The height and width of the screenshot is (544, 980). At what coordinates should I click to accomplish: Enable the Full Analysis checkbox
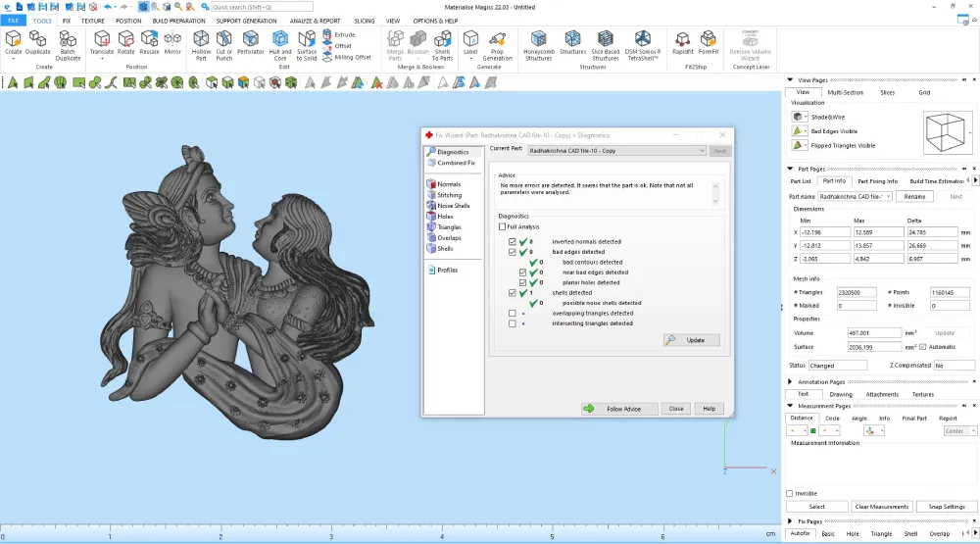pyautogui.click(x=503, y=227)
